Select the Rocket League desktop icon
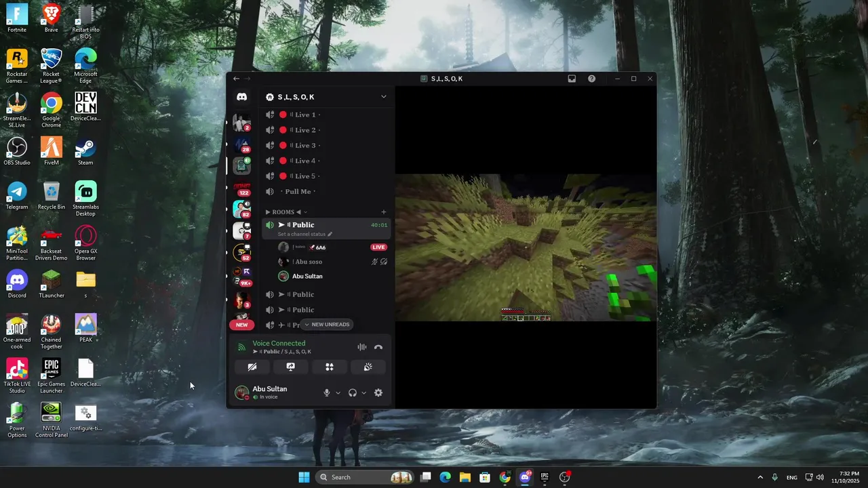The height and width of the screenshot is (488, 868). tap(51, 66)
